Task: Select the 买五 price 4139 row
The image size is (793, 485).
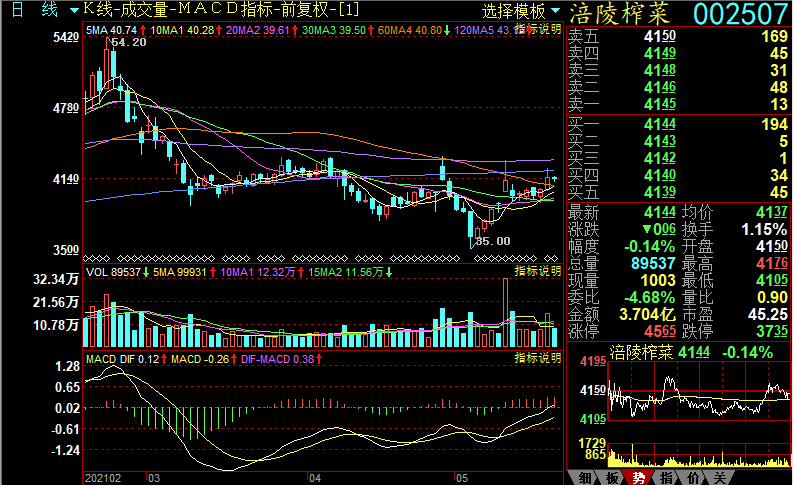Action: click(x=678, y=192)
